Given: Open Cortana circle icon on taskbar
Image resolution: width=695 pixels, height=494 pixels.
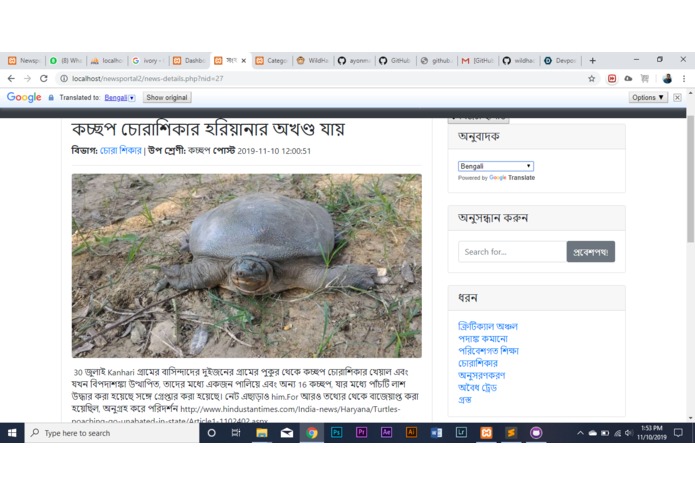Looking at the screenshot, I should [211, 433].
